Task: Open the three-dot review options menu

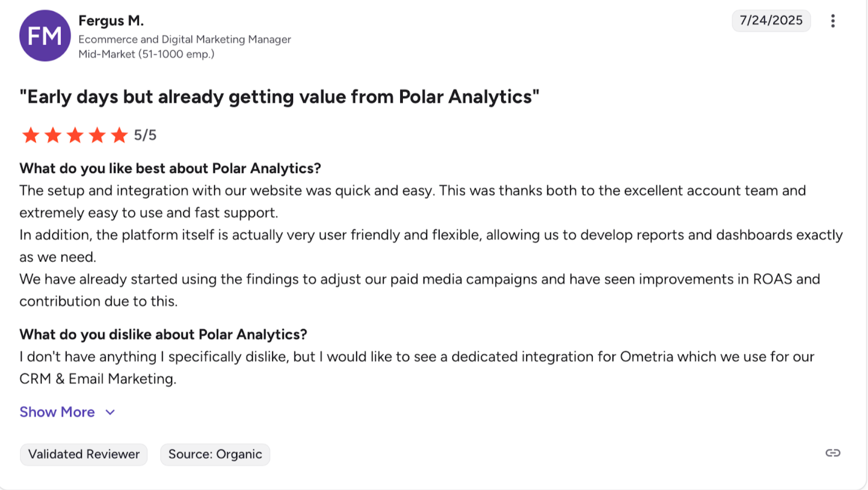Action: tap(833, 21)
